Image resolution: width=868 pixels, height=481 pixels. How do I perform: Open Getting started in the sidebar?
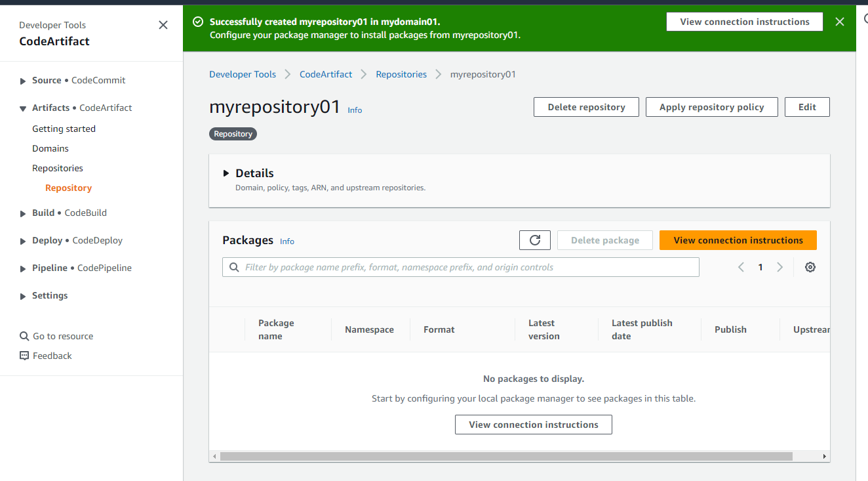[64, 129]
